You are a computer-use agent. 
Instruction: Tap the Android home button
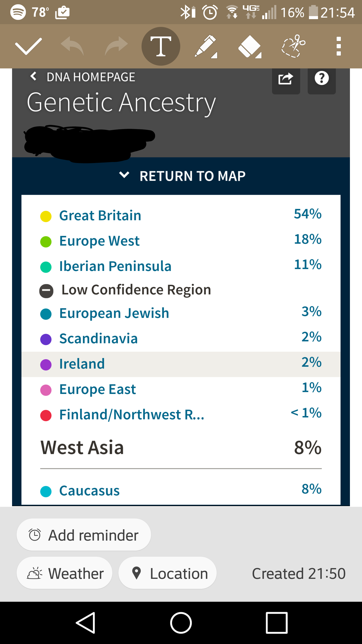click(181, 623)
